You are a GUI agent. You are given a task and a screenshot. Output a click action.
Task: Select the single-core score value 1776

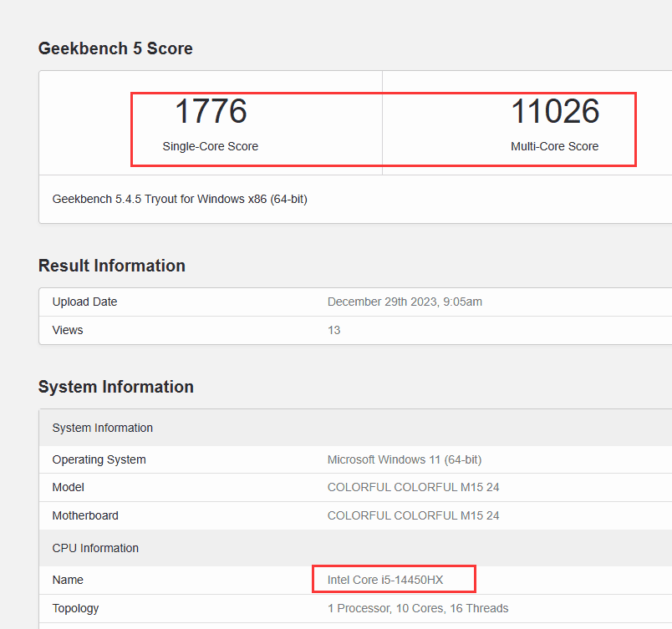(211, 111)
